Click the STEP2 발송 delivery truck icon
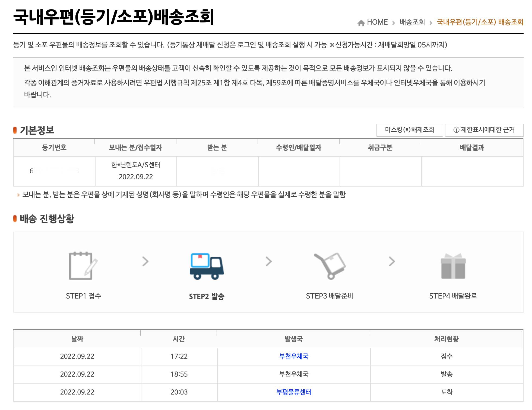 pos(207,266)
